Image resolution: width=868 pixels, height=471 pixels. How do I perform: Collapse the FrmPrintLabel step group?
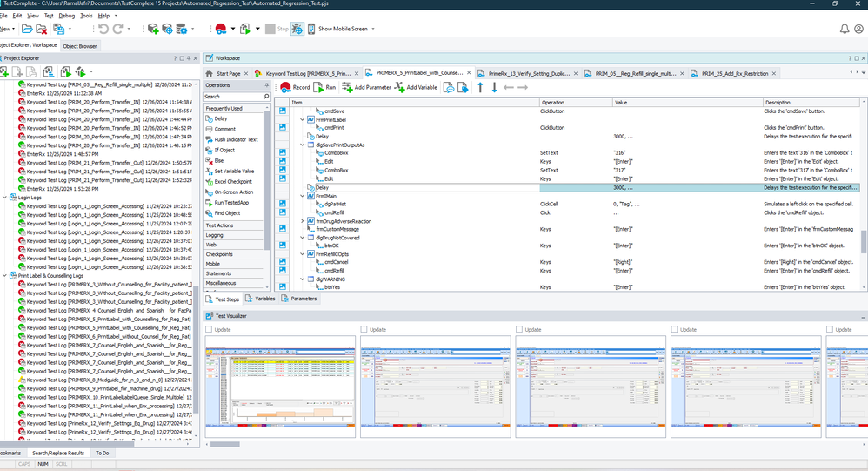coord(303,119)
